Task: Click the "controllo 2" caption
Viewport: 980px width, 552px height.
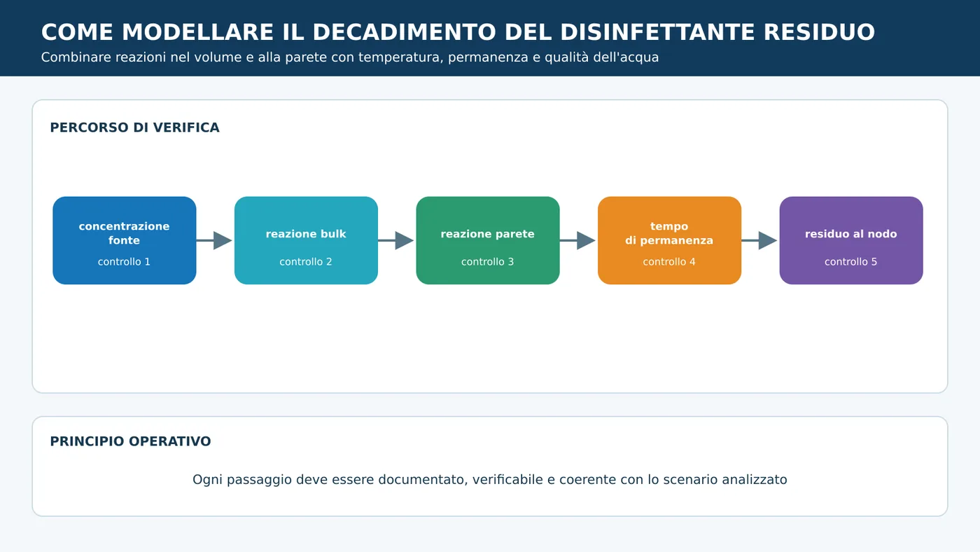Action: tap(306, 262)
